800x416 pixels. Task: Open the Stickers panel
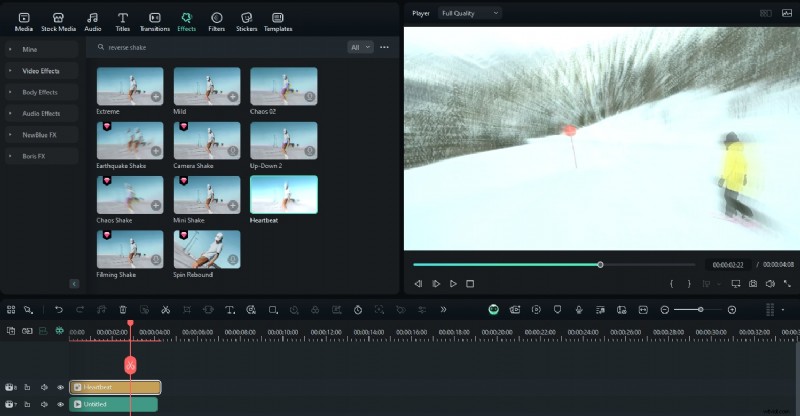click(245, 21)
